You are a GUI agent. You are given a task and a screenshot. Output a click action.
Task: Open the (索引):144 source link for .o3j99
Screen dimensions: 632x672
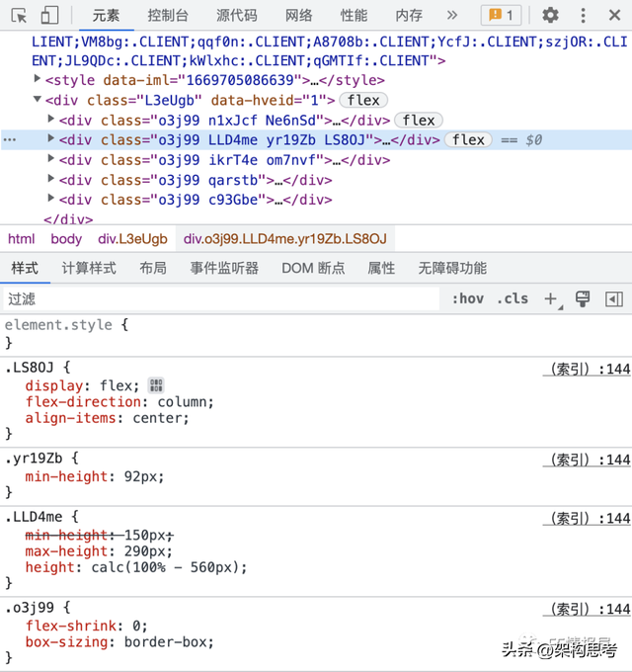[x=587, y=609]
